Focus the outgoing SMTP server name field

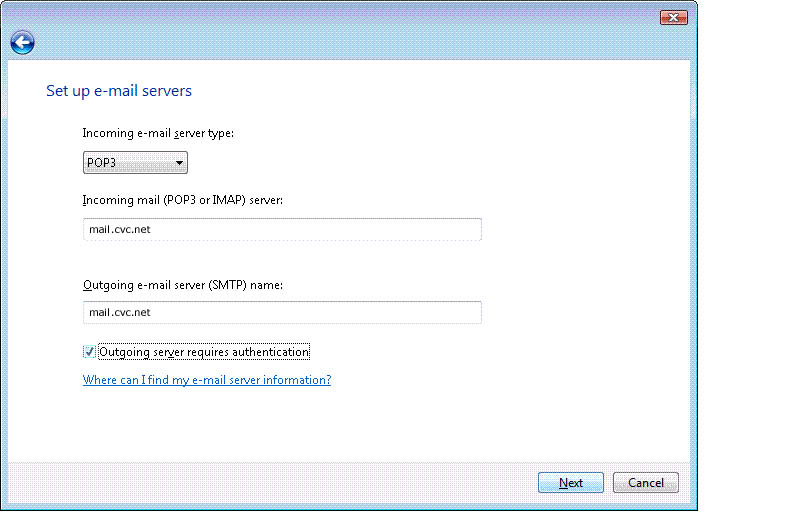(x=282, y=312)
